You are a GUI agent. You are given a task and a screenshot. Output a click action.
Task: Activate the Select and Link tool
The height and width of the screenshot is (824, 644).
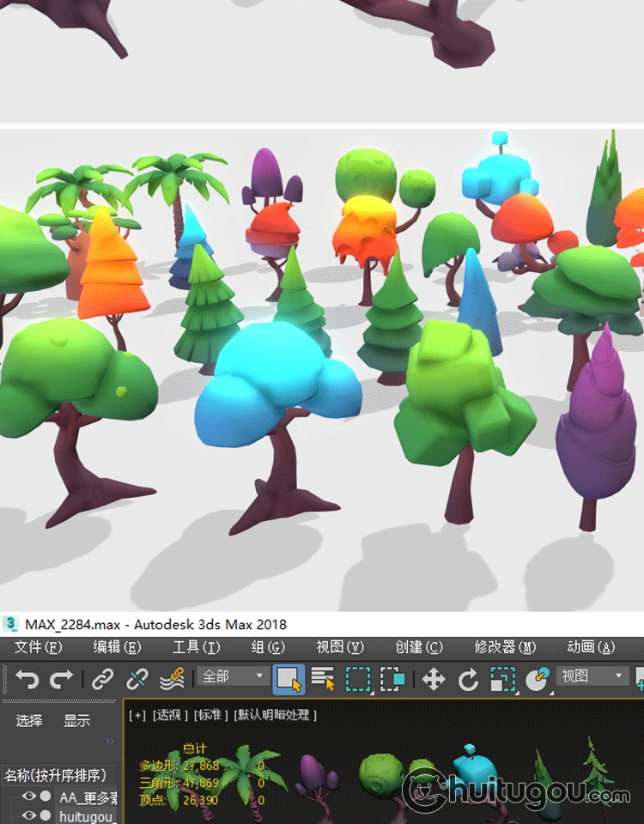(x=103, y=680)
